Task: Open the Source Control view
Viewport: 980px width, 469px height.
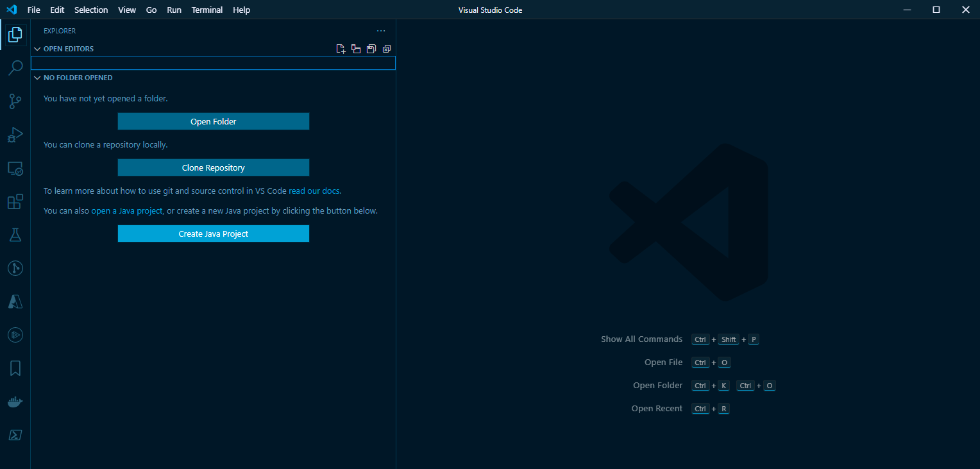Action: pos(15,101)
